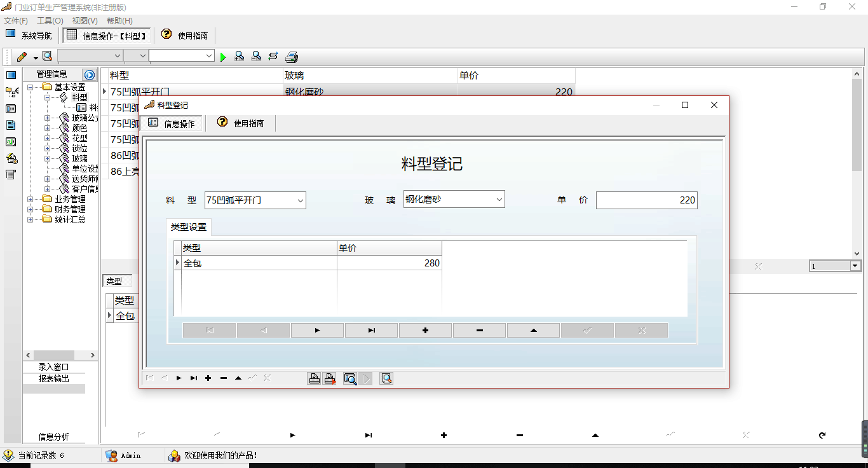
Task: Click the main grid vertical scrollbar
Action: point(857,163)
